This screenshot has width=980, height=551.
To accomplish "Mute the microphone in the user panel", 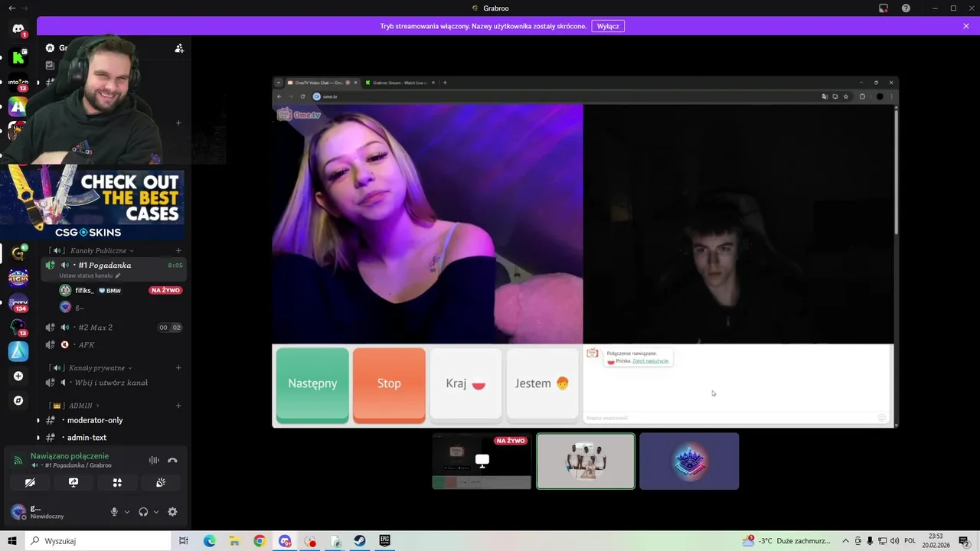I will coord(114,512).
